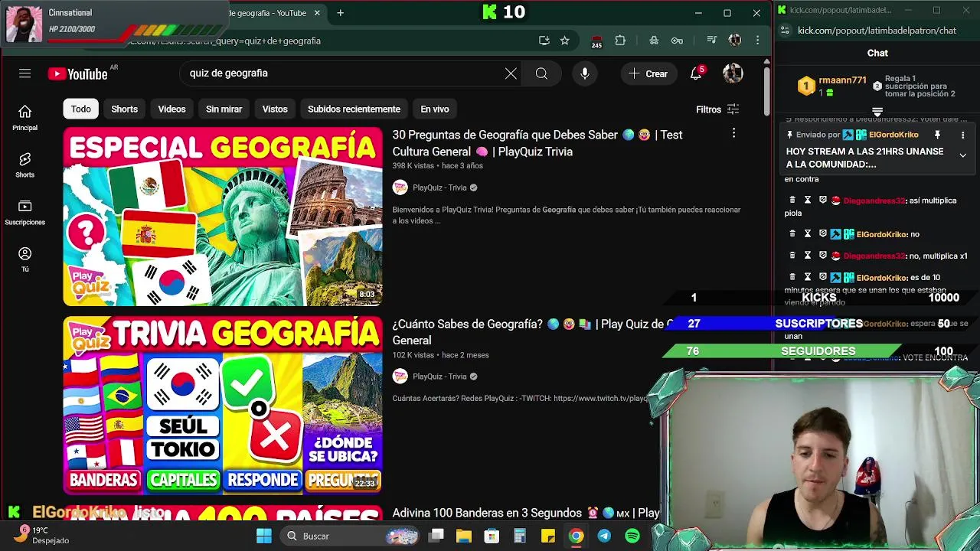Select the Sin mirar filter chip
This screenshot has width=980, height=551.
pyautogui.click(x=224, y=109)
